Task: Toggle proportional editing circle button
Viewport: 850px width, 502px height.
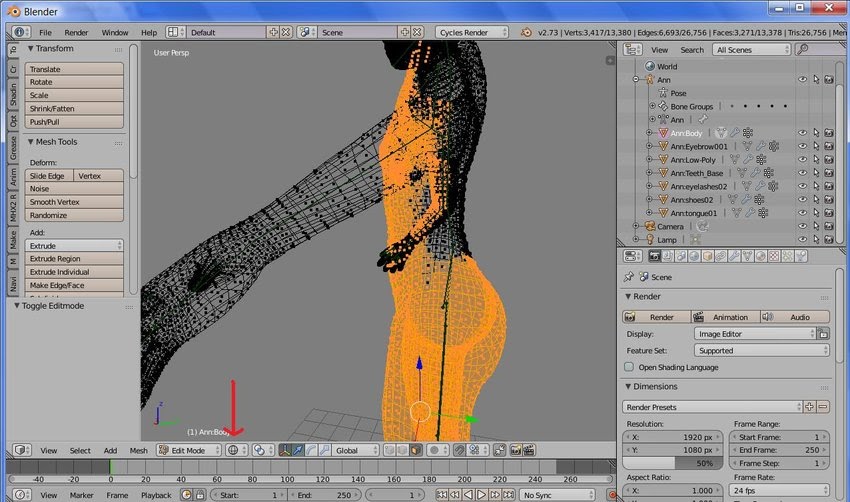Action: click(439, 450)
